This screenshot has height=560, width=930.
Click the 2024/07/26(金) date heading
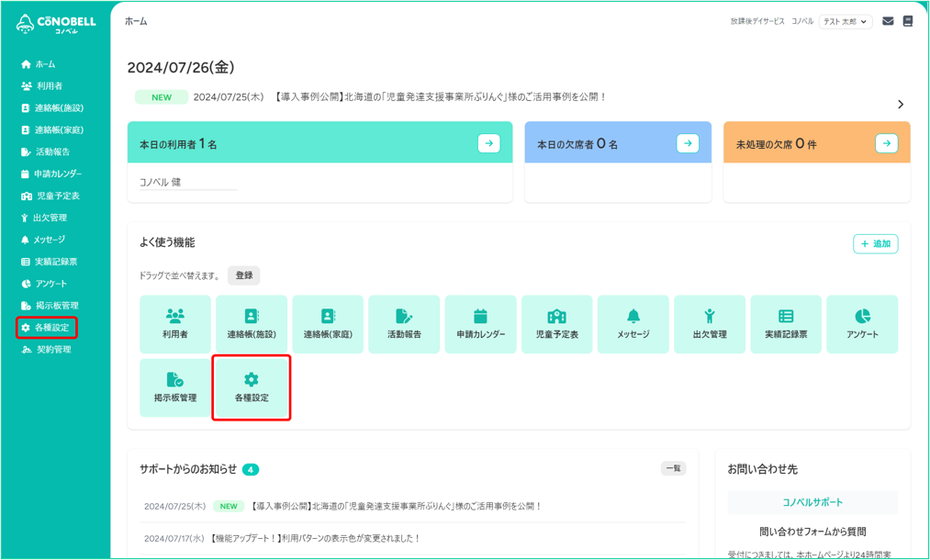(181, 68)
